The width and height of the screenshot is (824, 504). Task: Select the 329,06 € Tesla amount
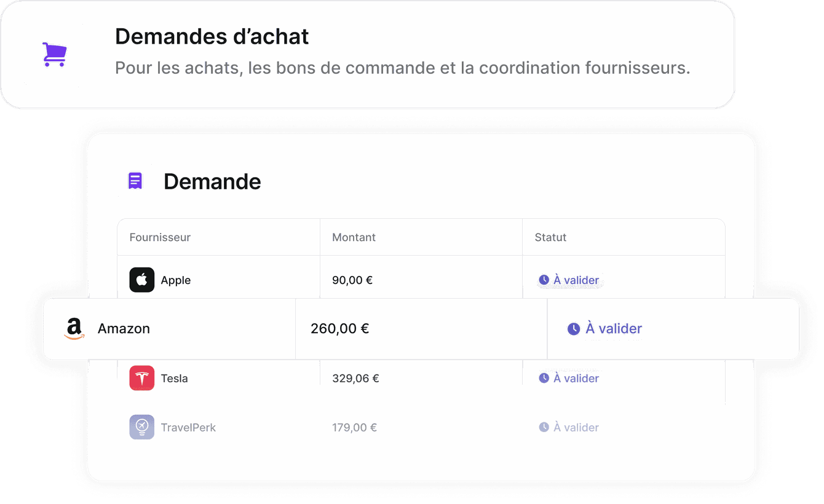[x=355, y=379]
